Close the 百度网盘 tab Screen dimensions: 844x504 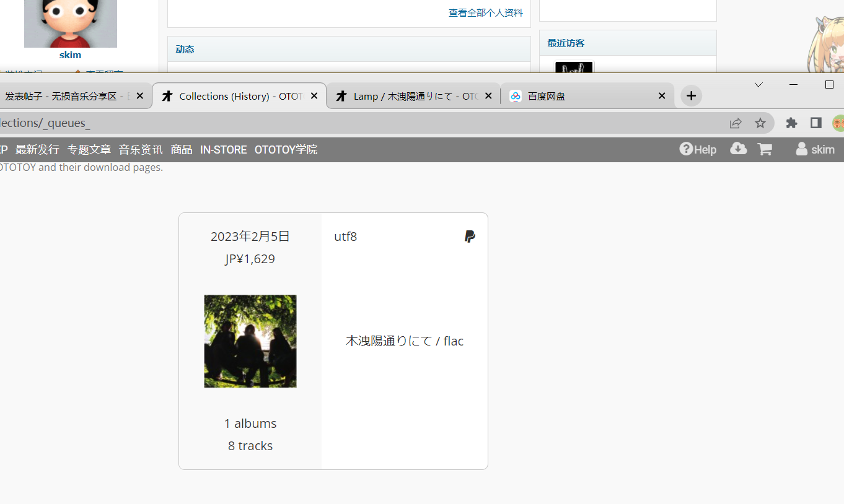click(662, 96)
